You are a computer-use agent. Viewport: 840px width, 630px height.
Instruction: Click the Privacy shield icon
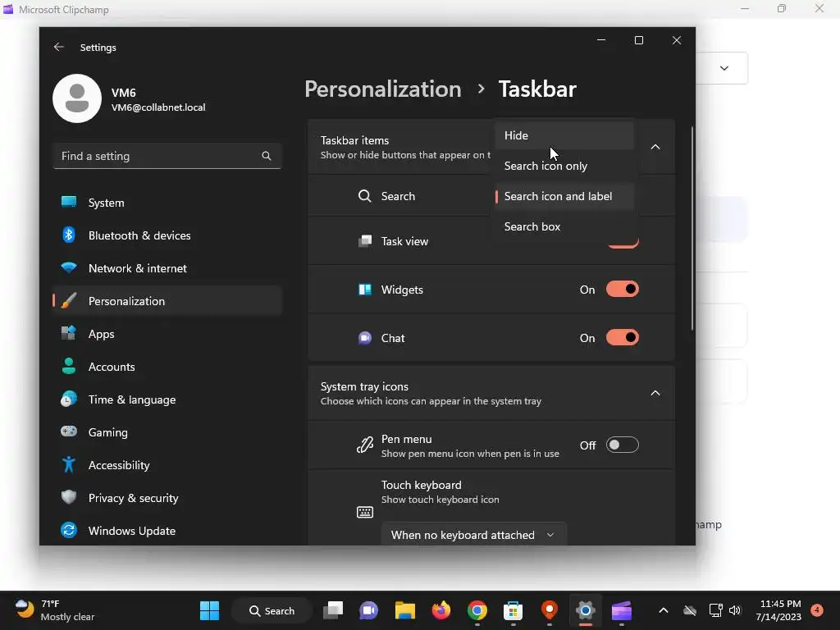(x=69, y=497)
